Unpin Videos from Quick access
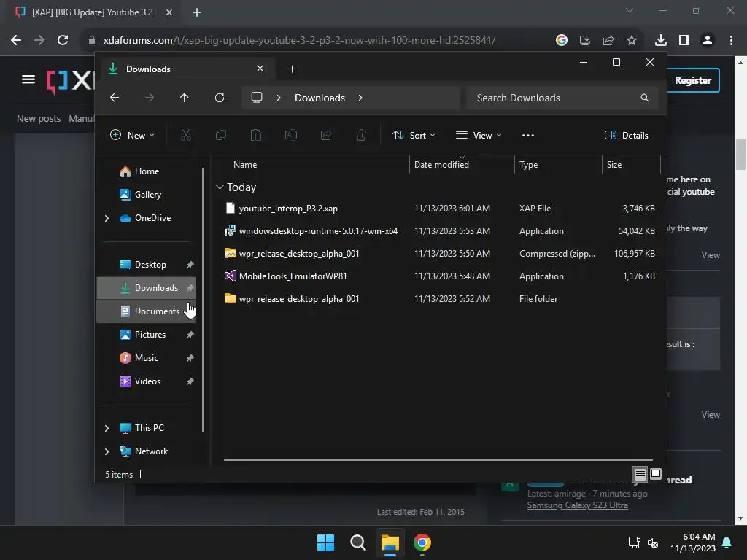Image resolution: width=747 pixels, height=560 pixels. point(190,381)
